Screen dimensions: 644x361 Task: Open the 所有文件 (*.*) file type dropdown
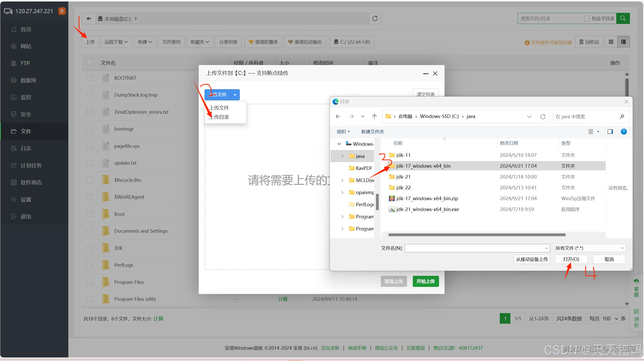590,248
